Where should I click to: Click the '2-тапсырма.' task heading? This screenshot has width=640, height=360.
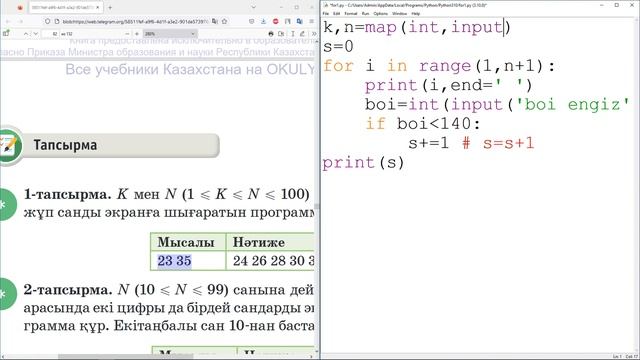(x=68, y=290)
